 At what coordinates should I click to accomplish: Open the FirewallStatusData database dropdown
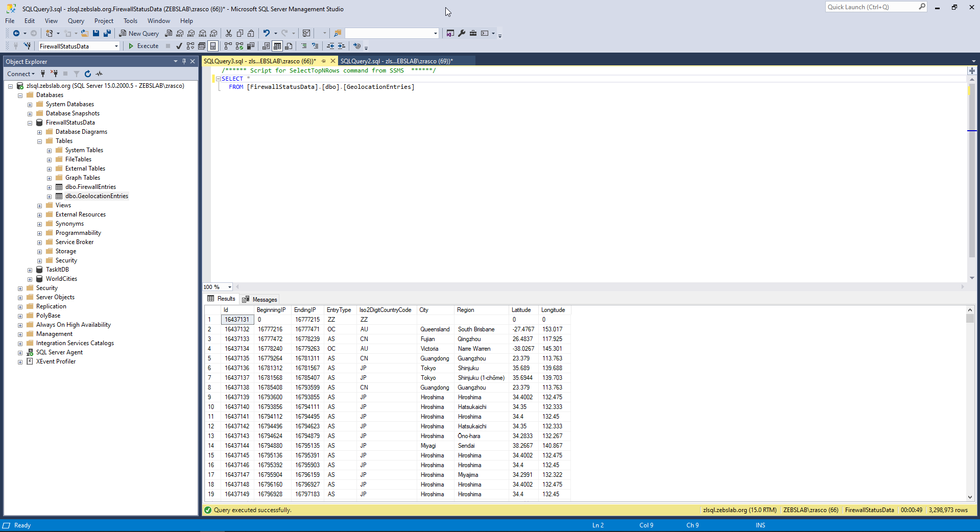(x=116, y=46)
